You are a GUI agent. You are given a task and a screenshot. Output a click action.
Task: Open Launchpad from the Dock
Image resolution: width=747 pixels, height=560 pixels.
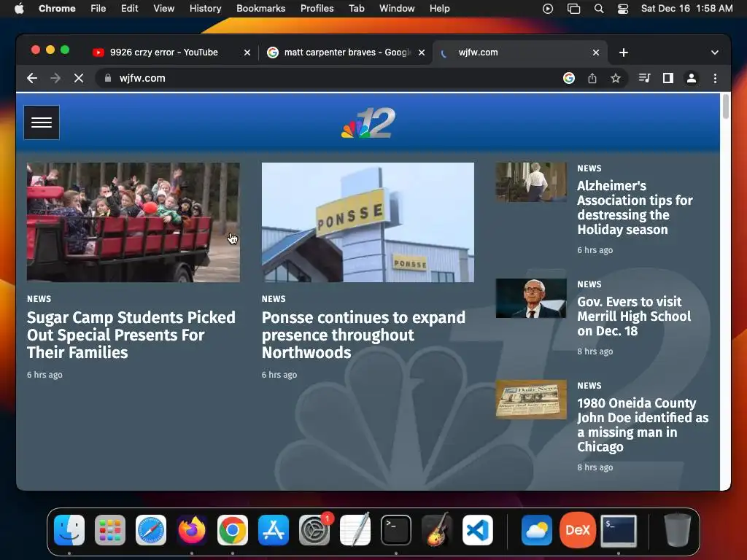pos(110,529)
